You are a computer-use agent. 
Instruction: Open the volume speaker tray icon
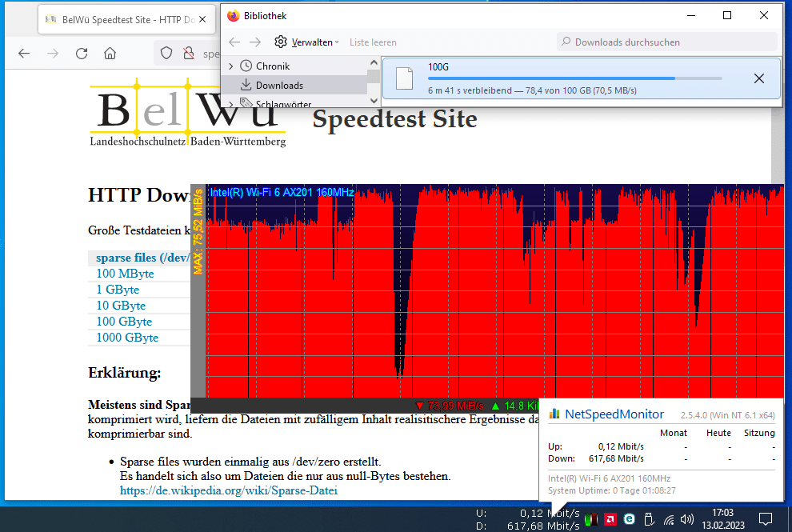pos(687,519)
